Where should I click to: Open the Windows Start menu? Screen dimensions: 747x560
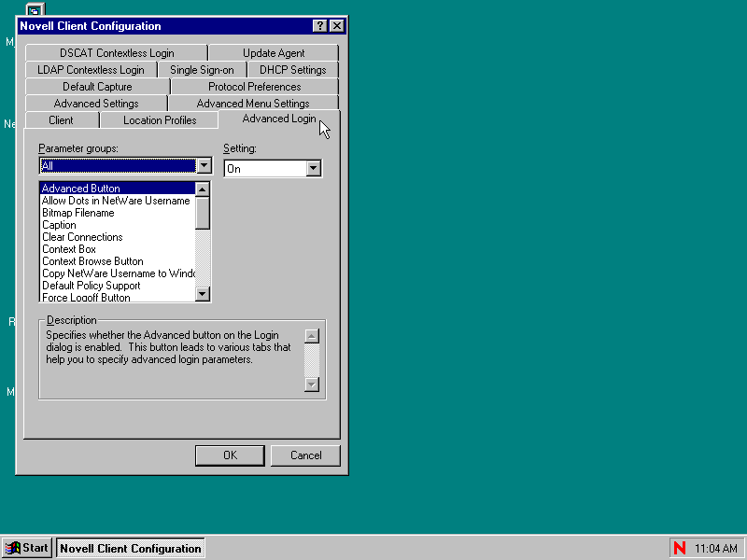[x=27, y=548]
